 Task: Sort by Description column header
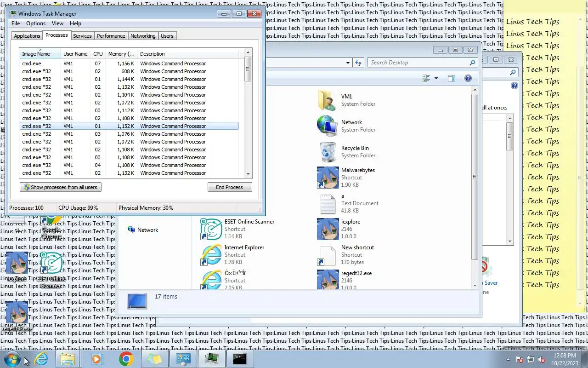pos(188,54)
